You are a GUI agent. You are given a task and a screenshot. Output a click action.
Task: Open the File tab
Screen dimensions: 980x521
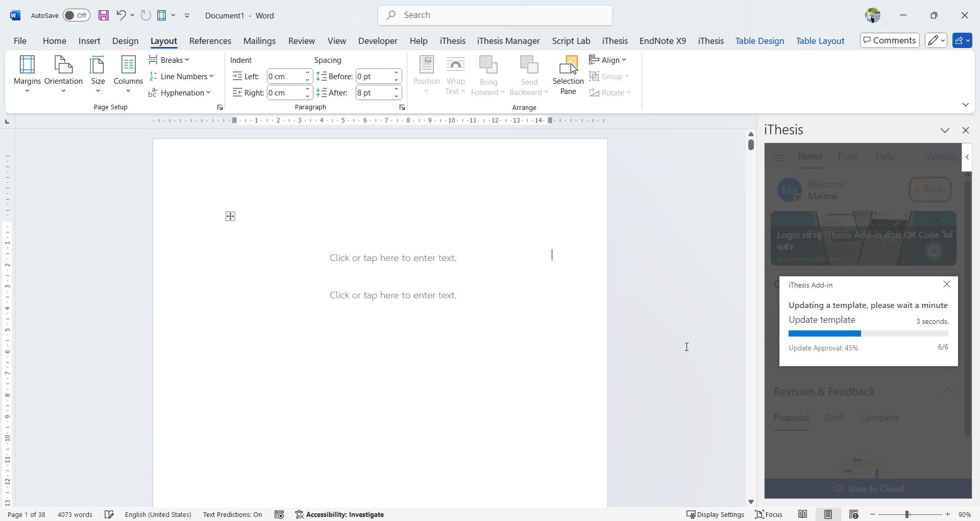tap(20, 41)
